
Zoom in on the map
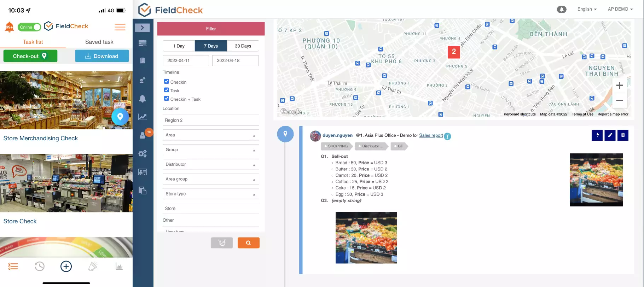pyautogui.click(x=620, y=86)
